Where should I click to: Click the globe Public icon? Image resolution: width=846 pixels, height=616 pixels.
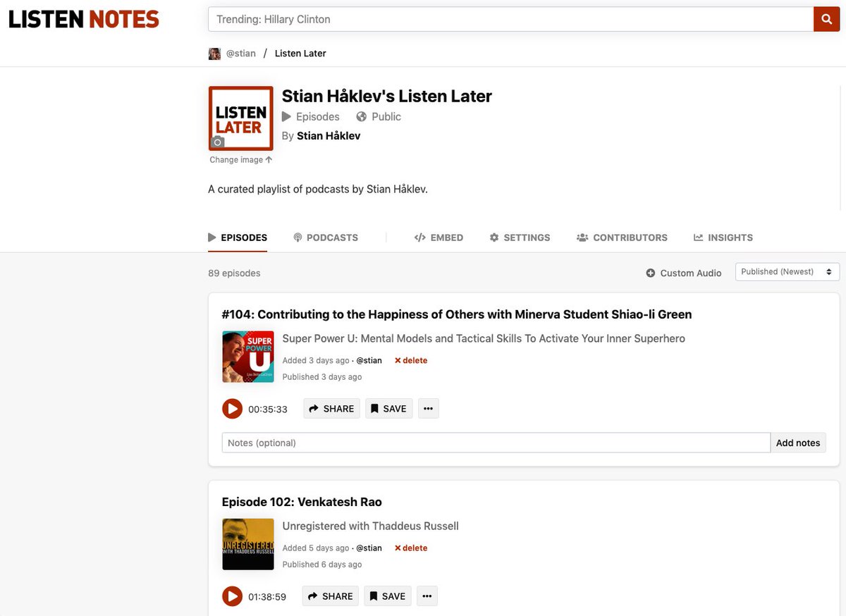(362, 116)
